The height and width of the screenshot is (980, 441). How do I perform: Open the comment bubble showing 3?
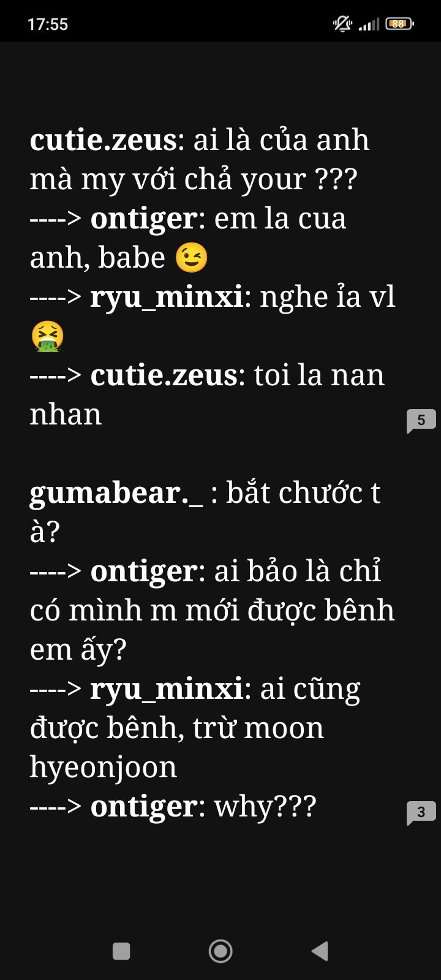click(421, 813)
